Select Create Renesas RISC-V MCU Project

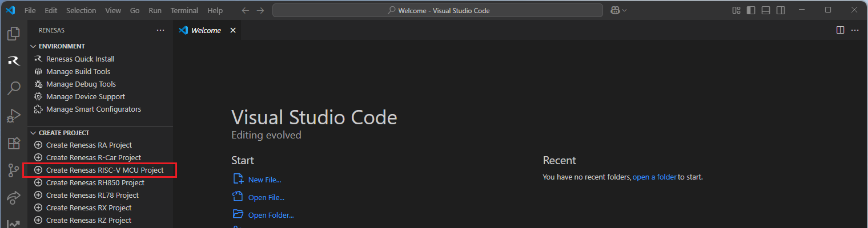(101, 170)
